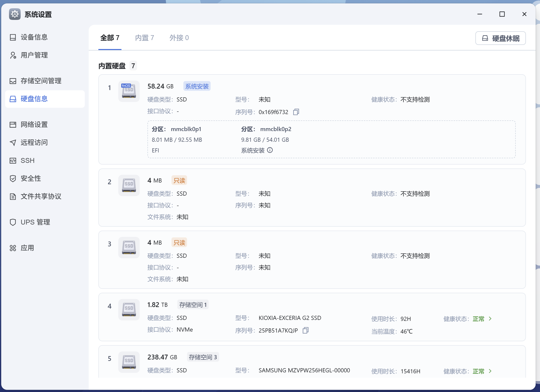Screen dimensions: 540x392
Task: Click info icon beside 系统安装 partition
Action: click(270, 150)
